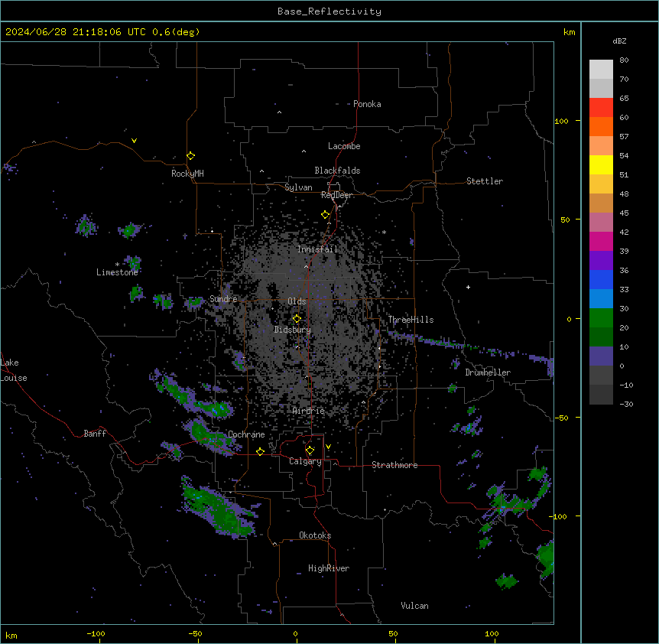This screenshot has height=644, width=659.
Task: Click the Base_Reflectivity title
Action: pyautogui.click(x=329, y=11)
